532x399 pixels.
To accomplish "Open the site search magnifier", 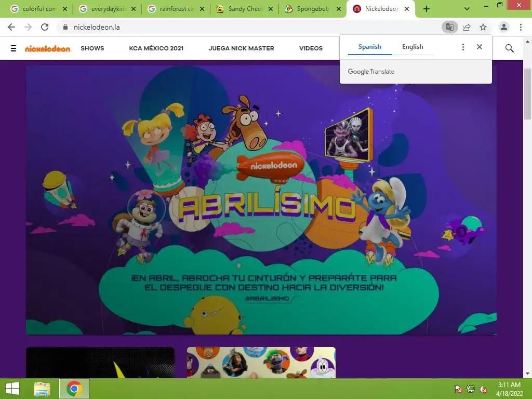I will tap(509, 48).
